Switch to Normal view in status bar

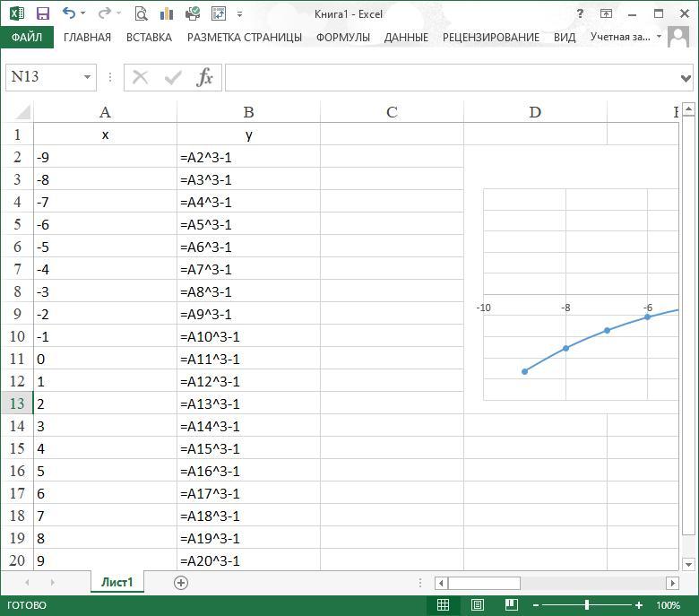point(444,605)
